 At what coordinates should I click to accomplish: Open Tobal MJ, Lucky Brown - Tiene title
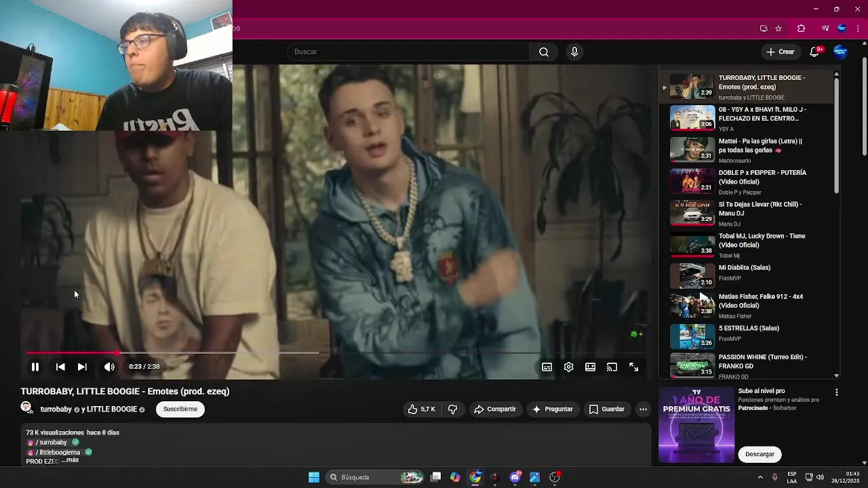[762, 241]
